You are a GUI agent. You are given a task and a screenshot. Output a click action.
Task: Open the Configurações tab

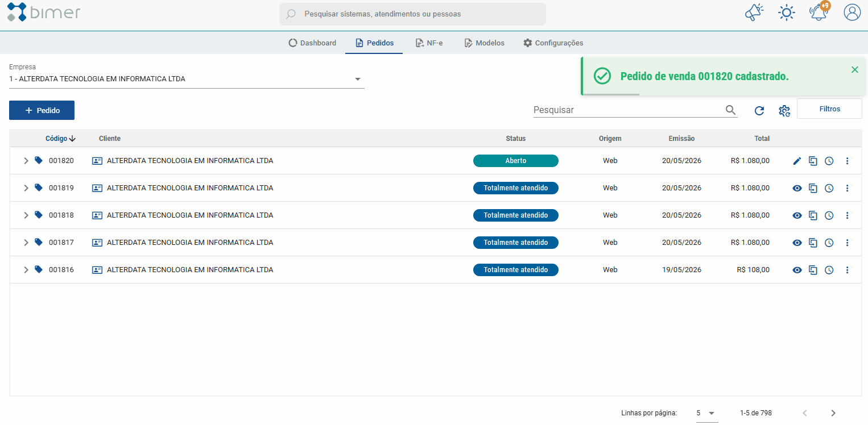point(553,43)
